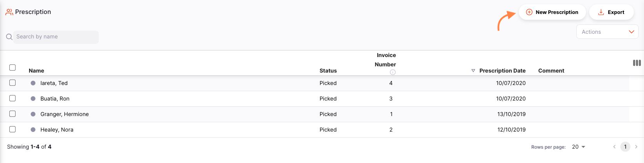This screenshot has width=644, height=163.
Task: Go to next page arrow
Action: click(x=636, y=147)
